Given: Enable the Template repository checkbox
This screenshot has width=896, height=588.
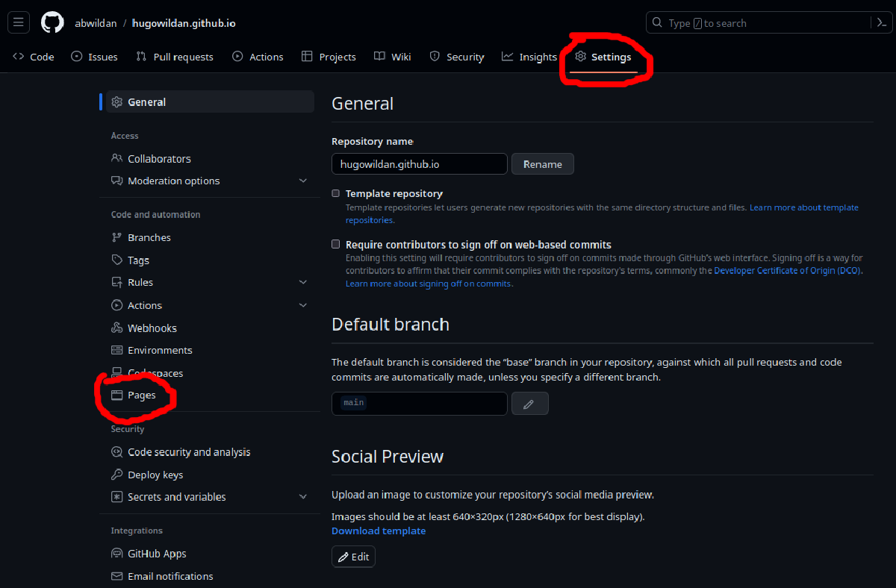Looking at the screenshot, I should 336,193.
